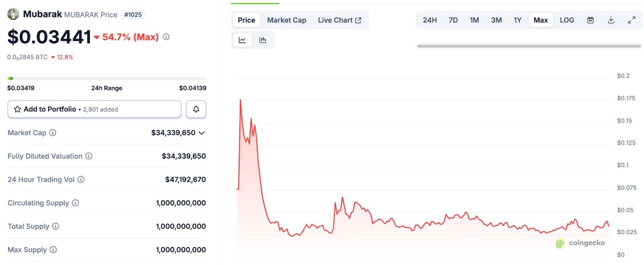644x265 pixels.
Task: Expand the chart to fullscreen
Action: 631,20
